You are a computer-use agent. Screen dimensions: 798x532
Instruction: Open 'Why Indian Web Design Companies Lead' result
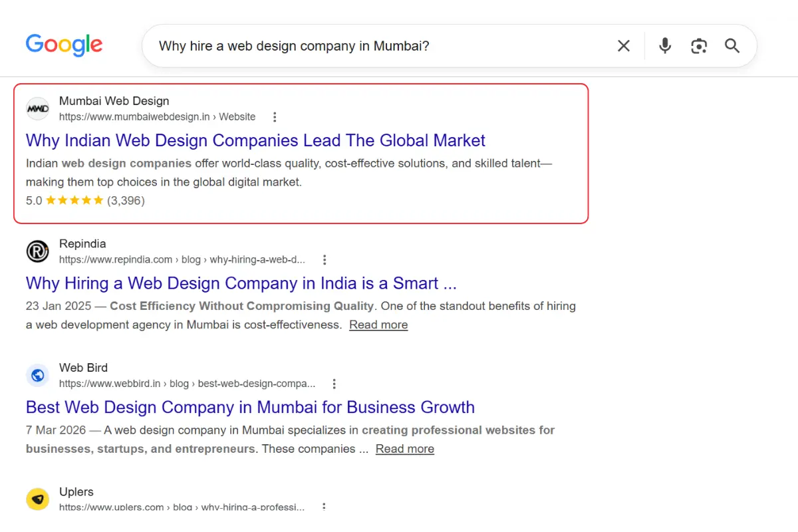255,140
